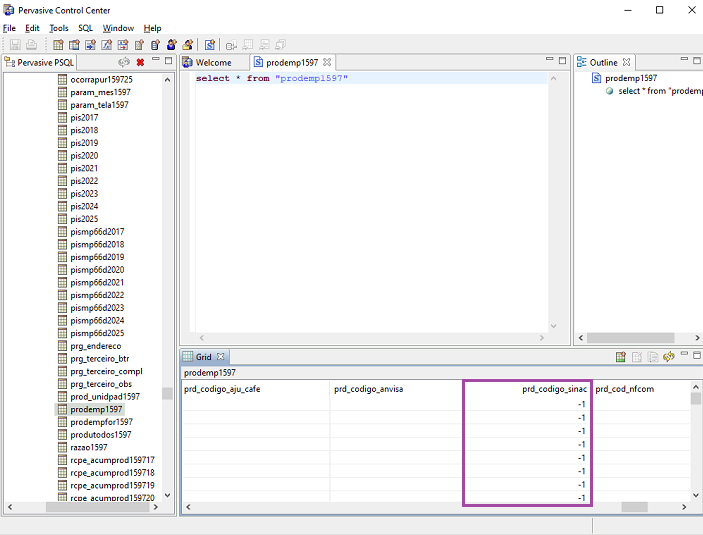Click the user icon in main toolbar
Screen dimensions: 703x535
click(x=172, y=45)
